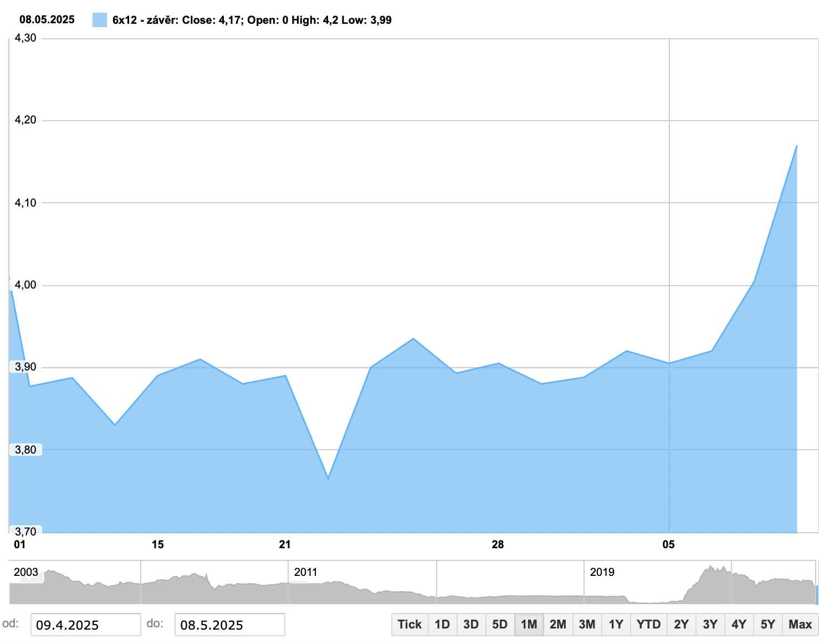
Task: Click the 21 x-axis date label
Action: (285, 544)
